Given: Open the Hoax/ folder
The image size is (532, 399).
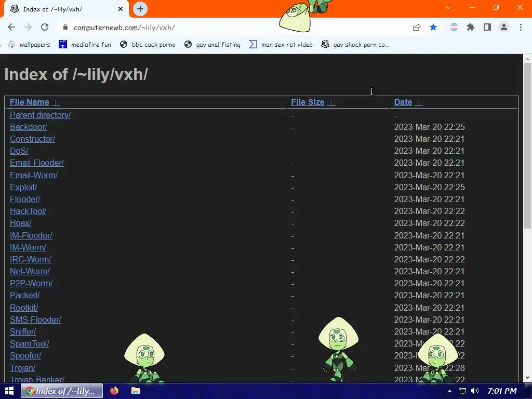Looking at the screenshot, I should coord(21,223).
